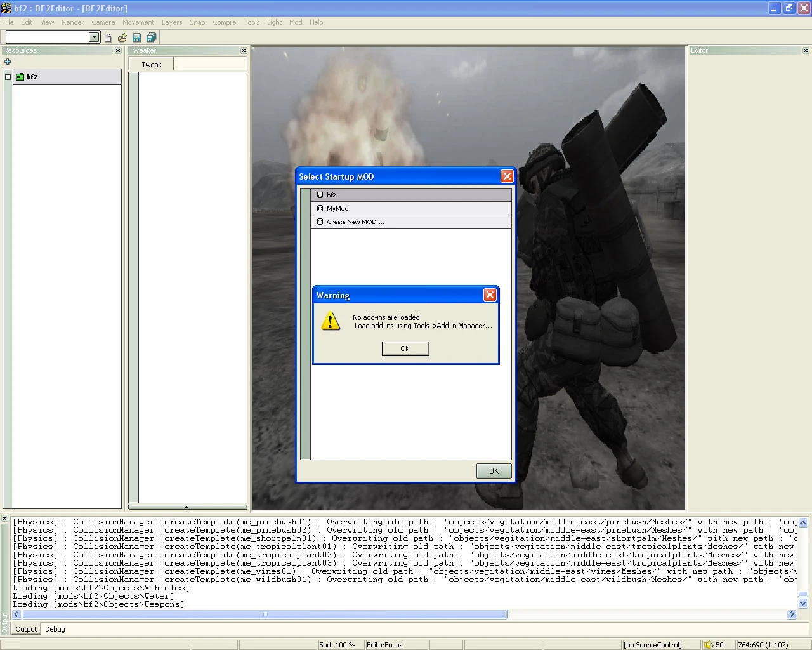Screen dimensions: 812x650
Task: Open the Light menu
Action: tap(274, 22)
